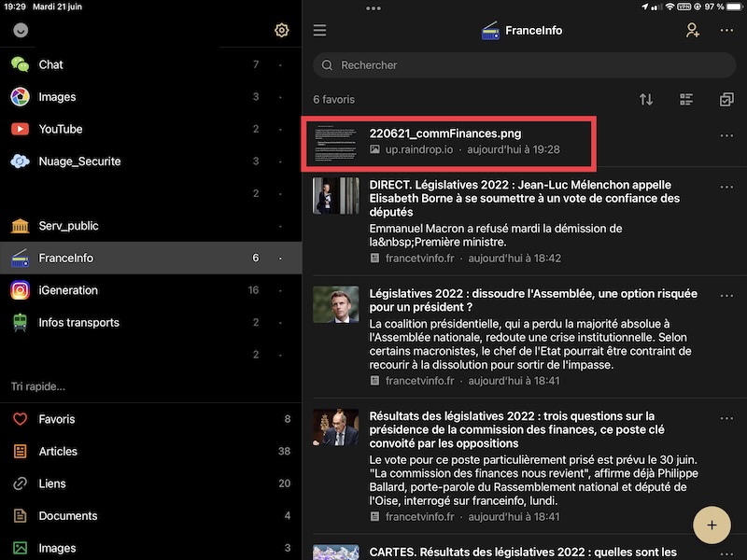Change sort order with arrows icon
The width and height of the screenshot is (747, 560).
[x=646, y=99]
